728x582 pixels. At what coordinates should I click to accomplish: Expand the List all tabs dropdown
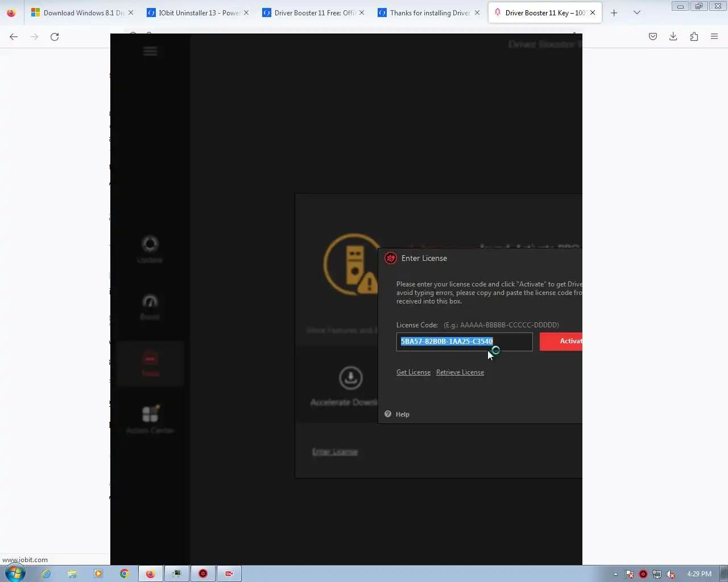(x=637, y=13)
